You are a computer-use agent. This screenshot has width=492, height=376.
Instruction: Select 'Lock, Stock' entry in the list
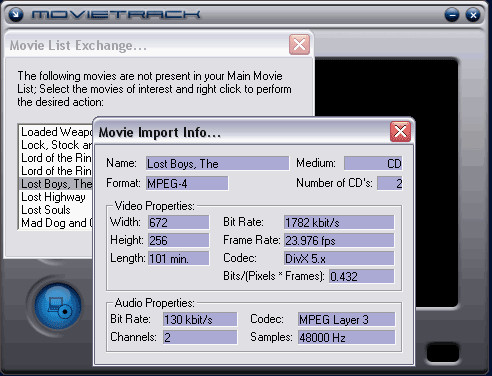(56, 145)
